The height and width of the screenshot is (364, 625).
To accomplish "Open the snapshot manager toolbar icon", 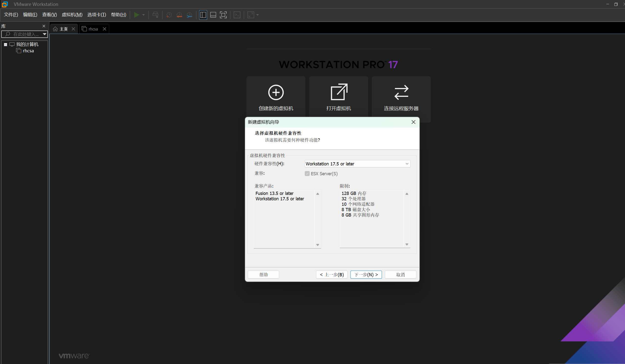I will click(x=189, y=15).
